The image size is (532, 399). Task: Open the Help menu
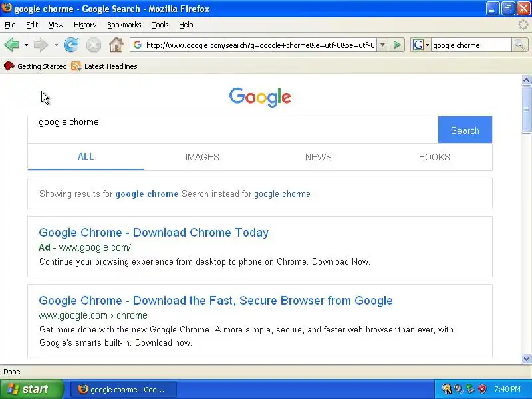tap(186, 25)
